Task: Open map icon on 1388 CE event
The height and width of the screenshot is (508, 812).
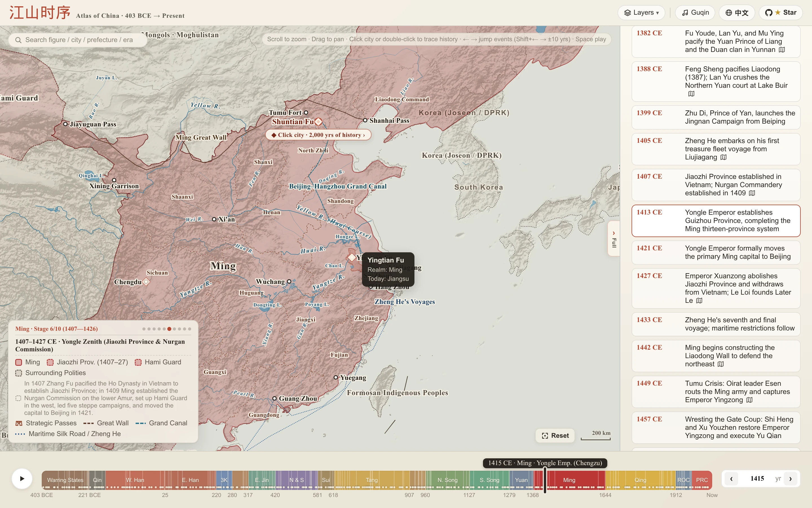Action: [x=691, y=94]
